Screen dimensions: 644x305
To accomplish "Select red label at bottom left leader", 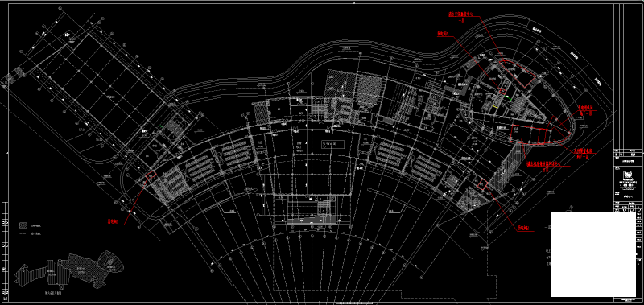I will point(113,221).
